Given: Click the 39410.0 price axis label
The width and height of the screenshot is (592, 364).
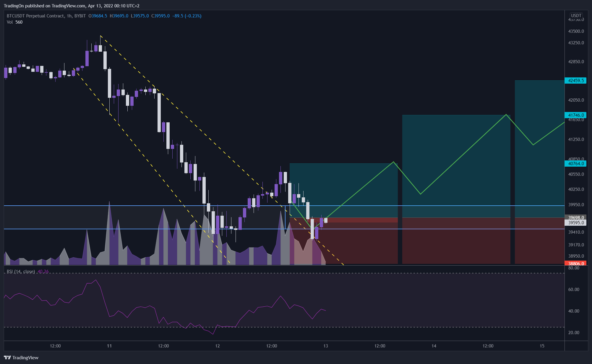Looking at the screenshot, I should tap(576, 232).
